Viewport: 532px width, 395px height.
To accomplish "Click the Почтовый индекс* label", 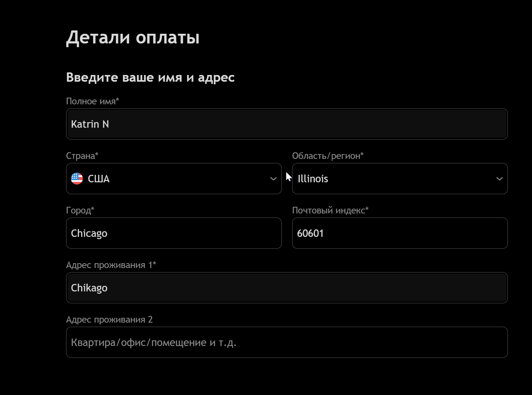I will 330,210.
